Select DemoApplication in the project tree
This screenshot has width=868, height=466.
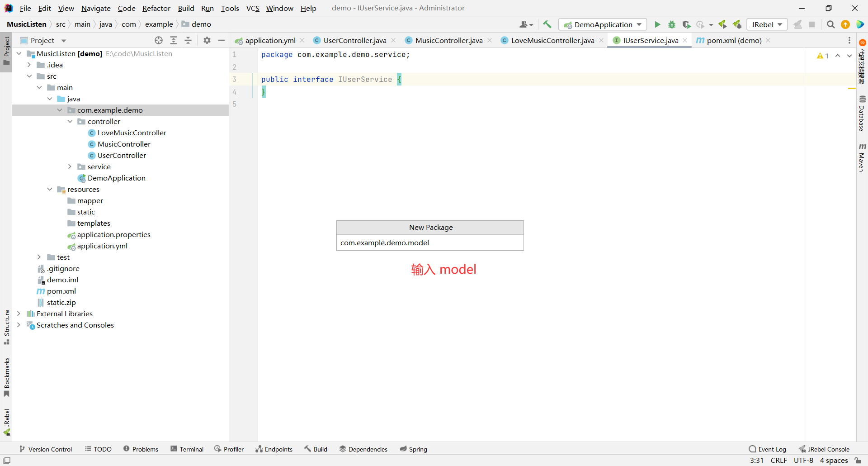pyautogui.click(x=116, y=178)
